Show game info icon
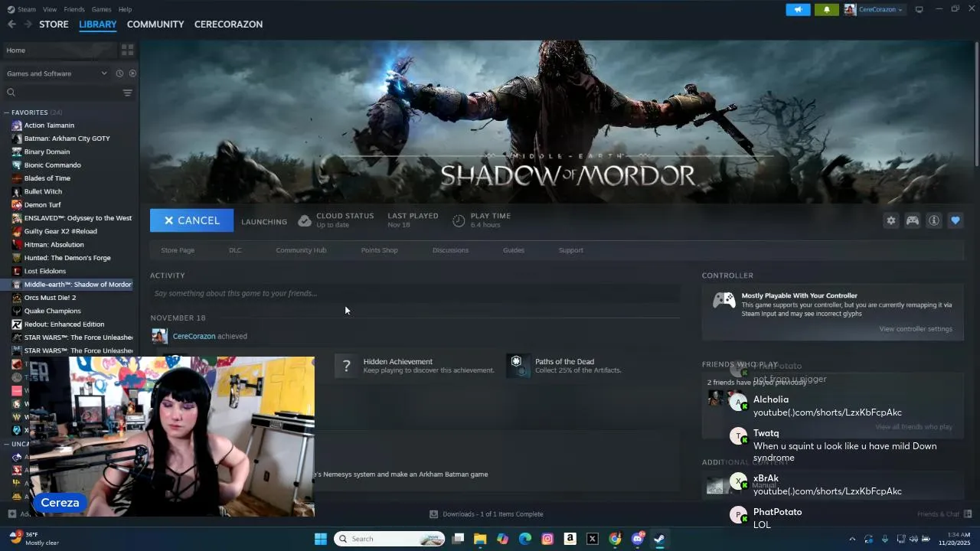 (x=933, y=220)
